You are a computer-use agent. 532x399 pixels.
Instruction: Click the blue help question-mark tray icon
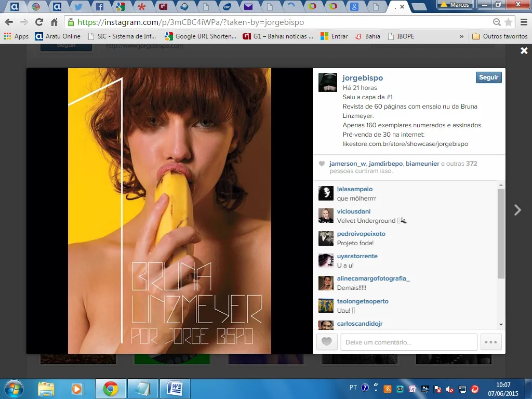coord(365,388)
